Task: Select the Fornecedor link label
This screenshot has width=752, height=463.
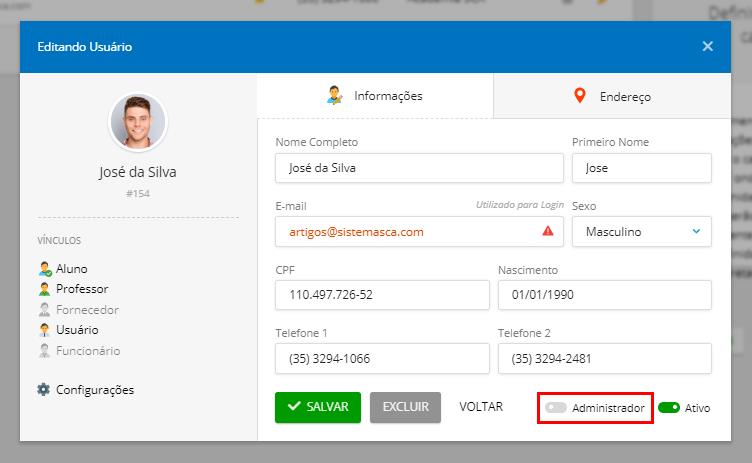Action: [x=87, y=310]
